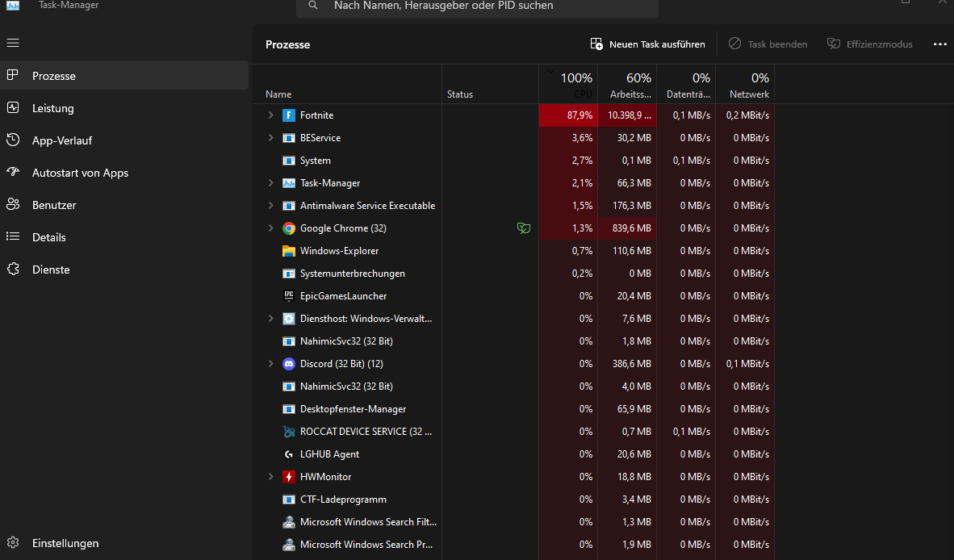Click the Windows-Explorer folder icon
The image size is (954, 560).
tap(289, 250)
